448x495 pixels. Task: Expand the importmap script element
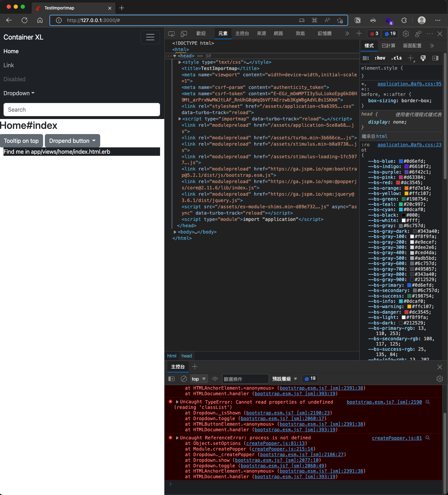point(180,119)
